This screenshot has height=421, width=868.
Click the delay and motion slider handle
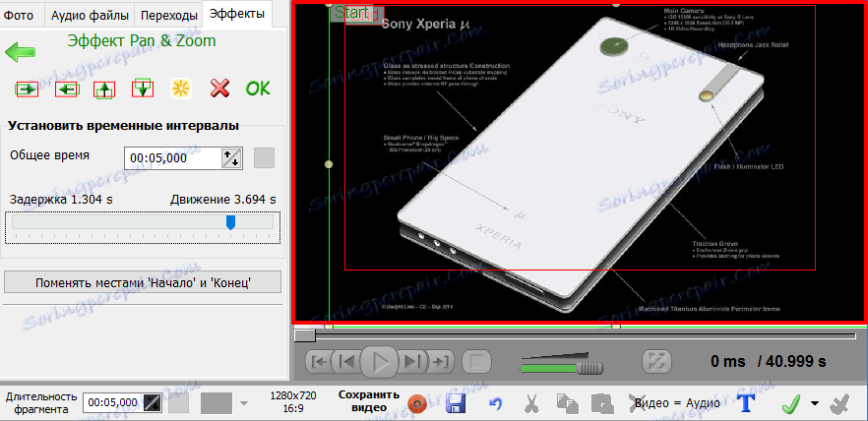[x=231, y=222]
